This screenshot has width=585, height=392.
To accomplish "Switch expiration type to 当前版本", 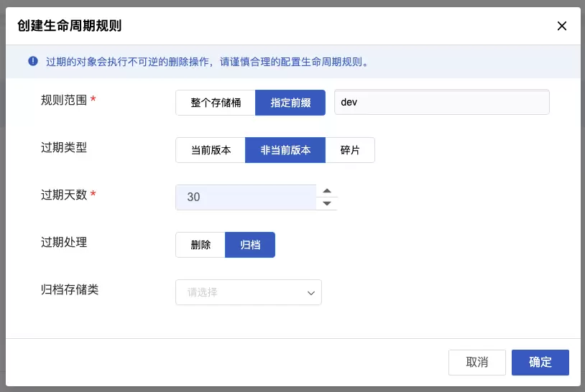I will [x=211, y=150].
